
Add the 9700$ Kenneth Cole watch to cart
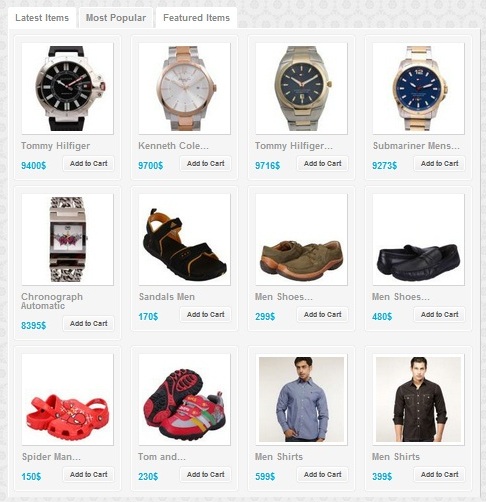pos(206,164)
